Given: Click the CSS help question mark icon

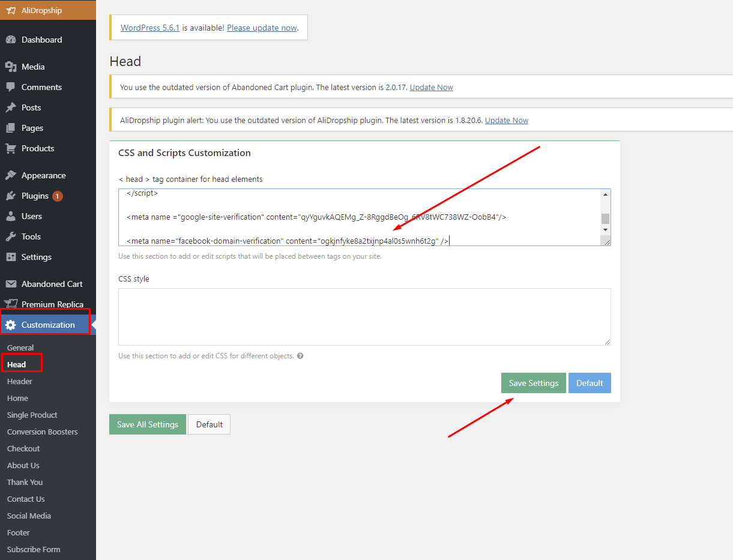Looking at the screenshot, I should tap(300, 356).
